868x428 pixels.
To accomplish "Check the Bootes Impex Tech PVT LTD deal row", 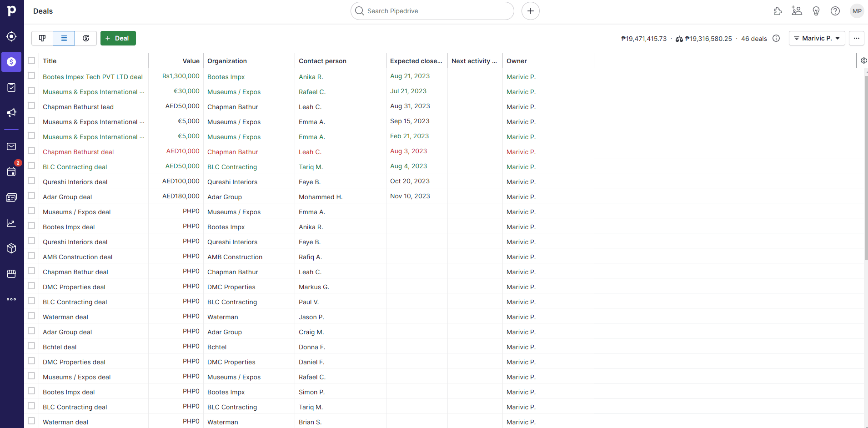I will point(31,76).
